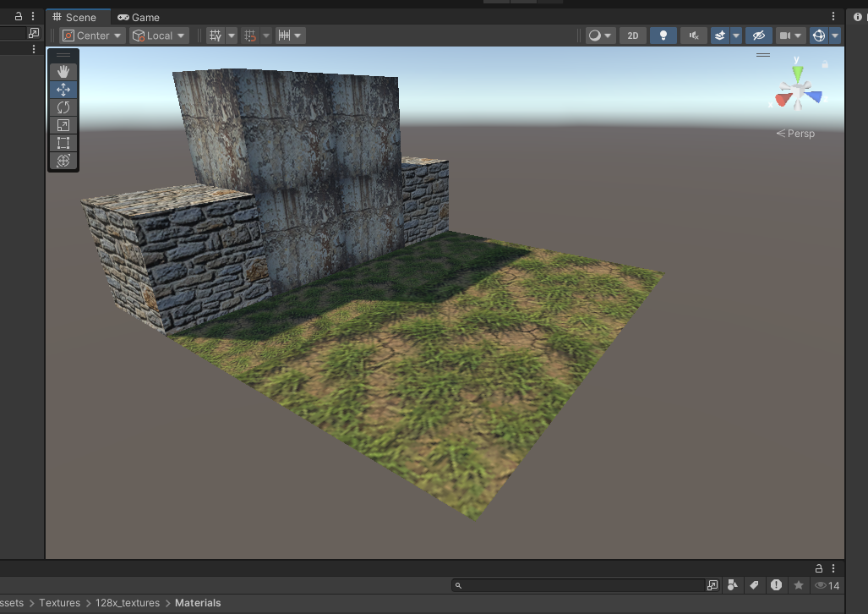The width and height of the screenshot is (868, 614).
Task: Open the Project panel more options menu
Action: pyautogui.click(x=833, y=568)
